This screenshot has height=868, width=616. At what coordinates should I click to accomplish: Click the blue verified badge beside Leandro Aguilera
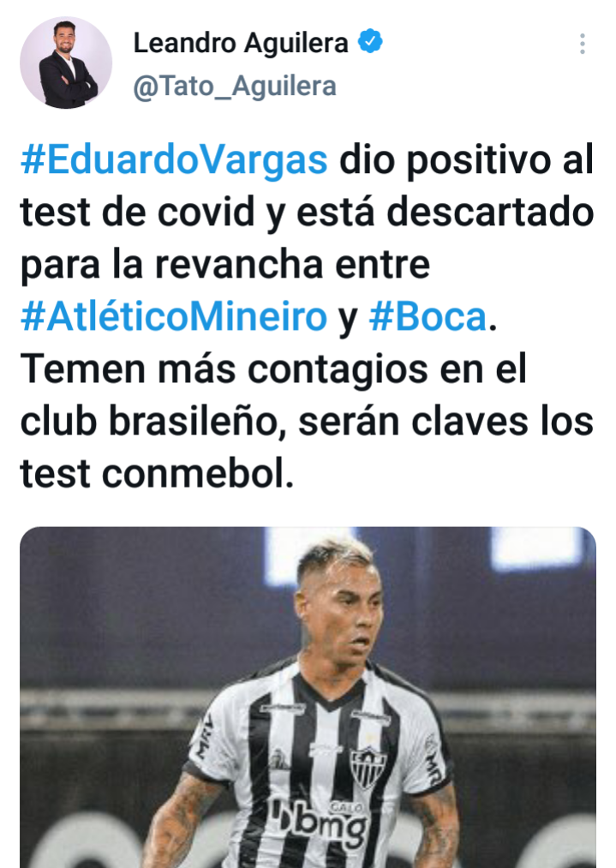(x=370, y=42)
